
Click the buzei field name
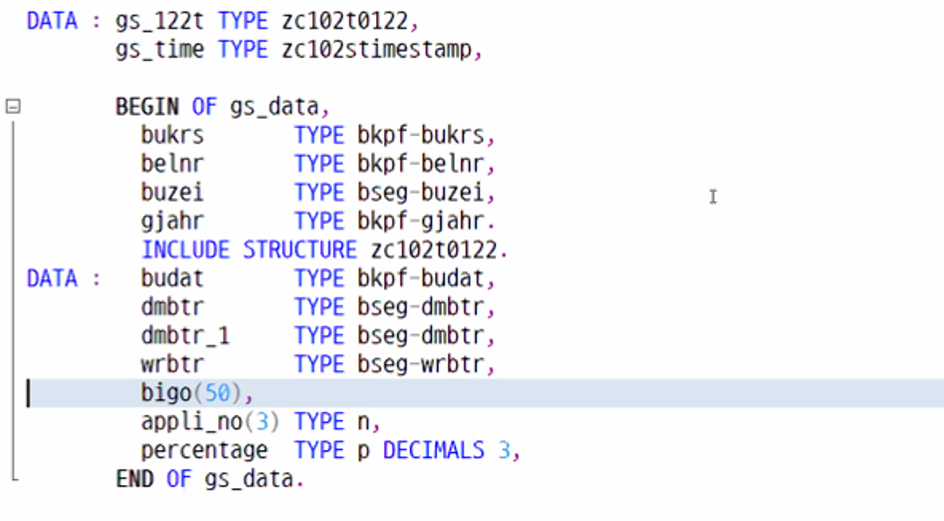(x=172, y=193)
